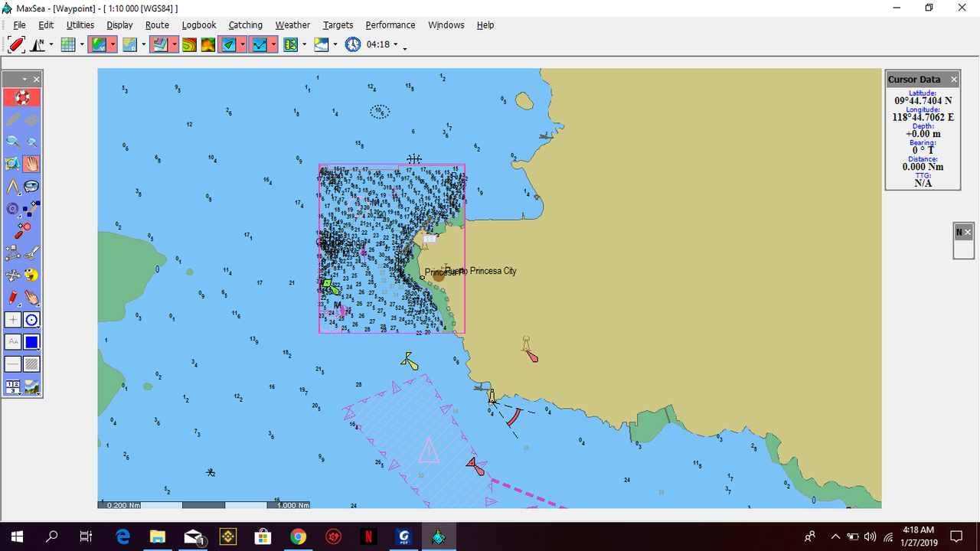
Task: Select the man overboard lifebuoy tool
Action: 22,98
